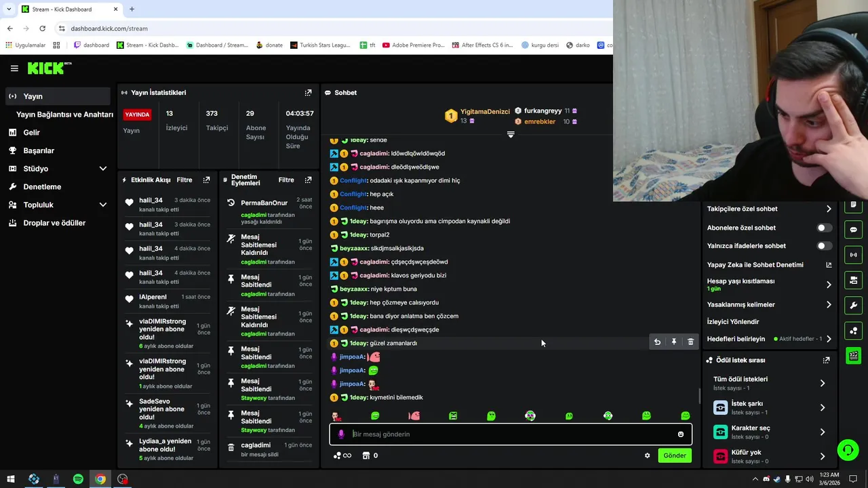Click inside the Bir mesaj gönderin field

[511, 434]
